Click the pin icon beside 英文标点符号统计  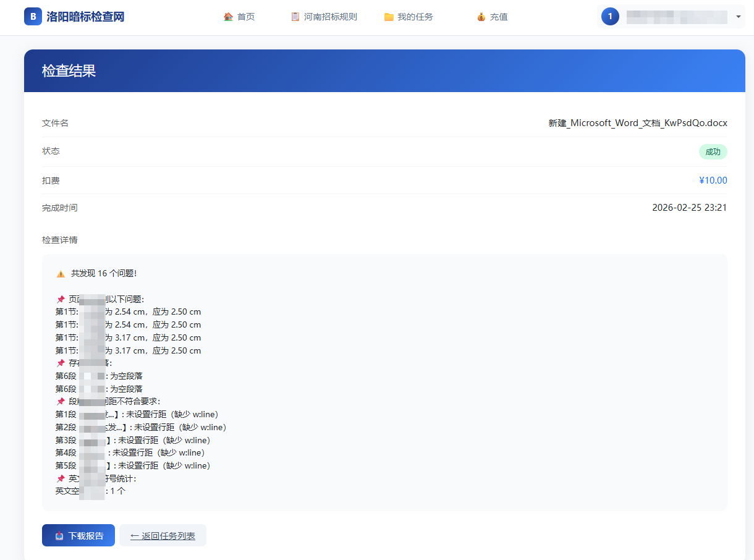60,478
